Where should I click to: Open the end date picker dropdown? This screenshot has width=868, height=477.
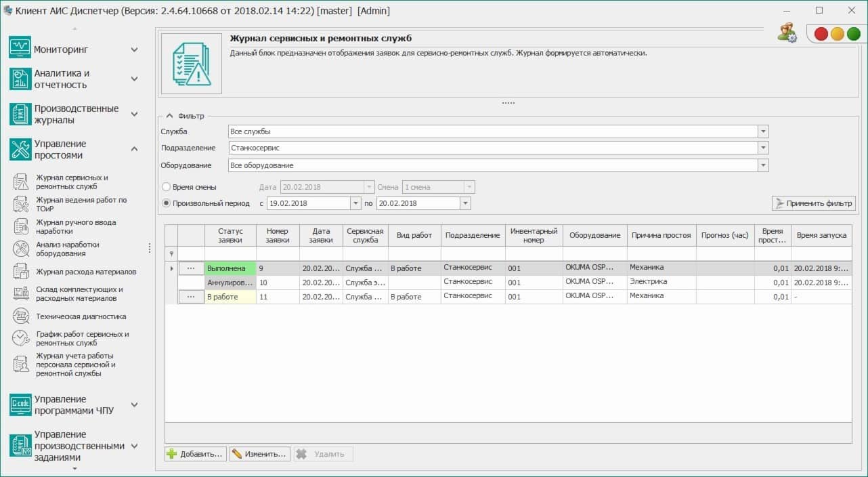pyautogui.click(x=465, y=203)
